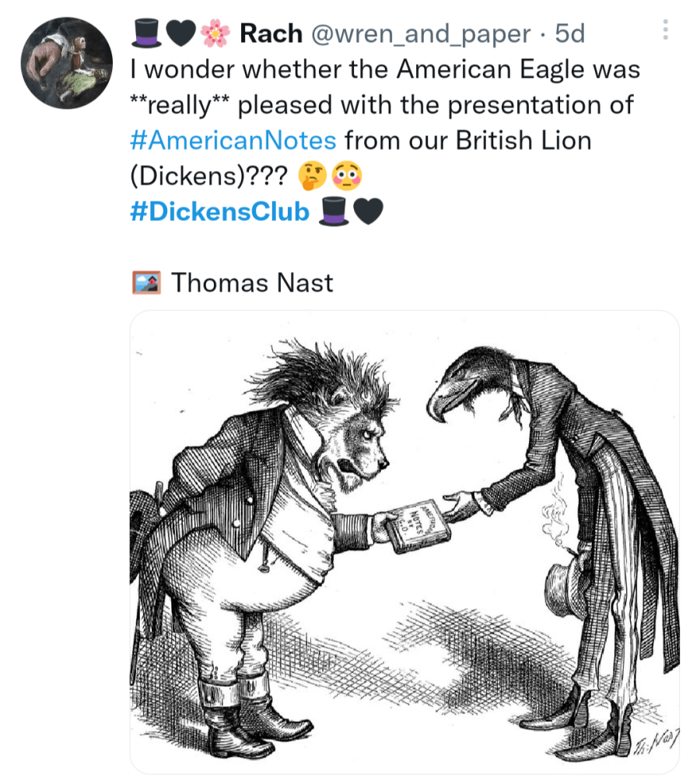
Task: Click the framed picture emoji near Thomas Nast
Action: 146,282
